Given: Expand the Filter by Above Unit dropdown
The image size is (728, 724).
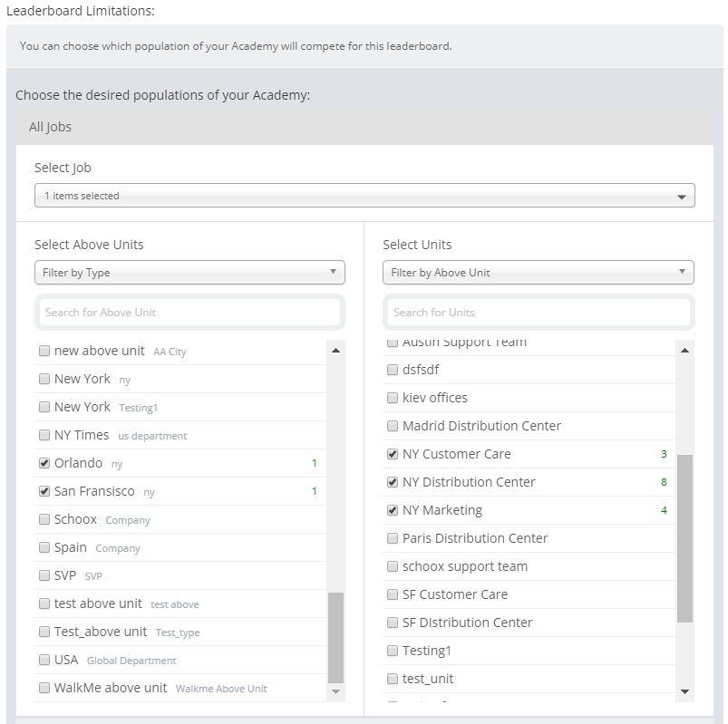Looking at the screenshot, I should click(539, 272).
